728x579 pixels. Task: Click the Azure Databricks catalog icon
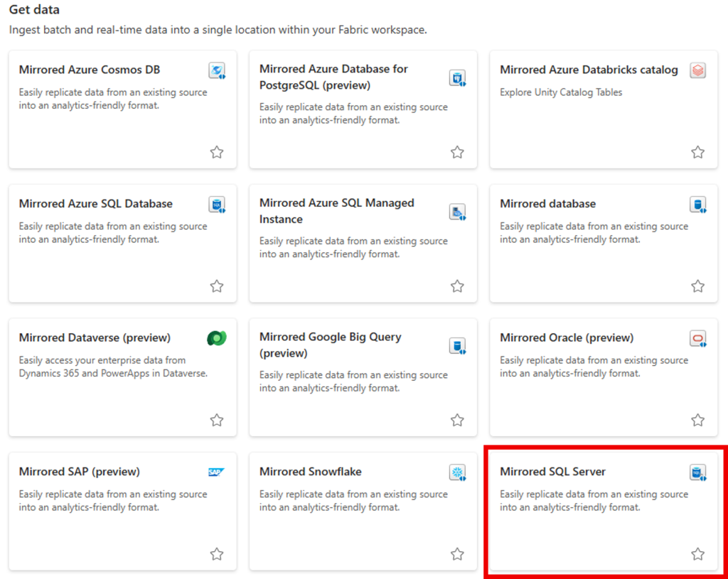[x=697, y=70]
